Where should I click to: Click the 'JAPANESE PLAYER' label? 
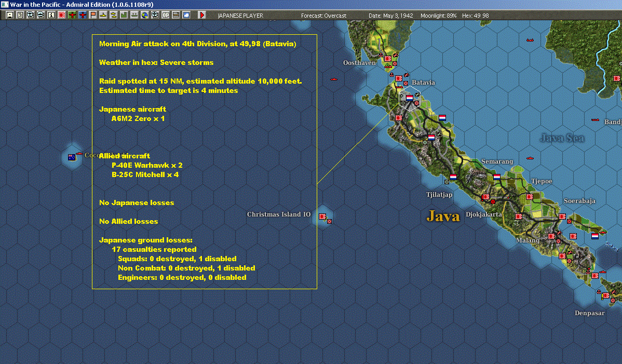240,16
